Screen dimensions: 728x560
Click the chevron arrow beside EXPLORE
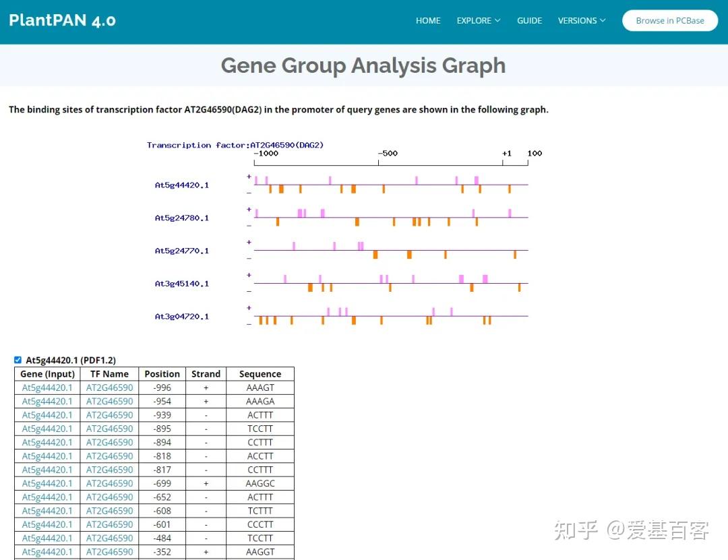(499, 21)
